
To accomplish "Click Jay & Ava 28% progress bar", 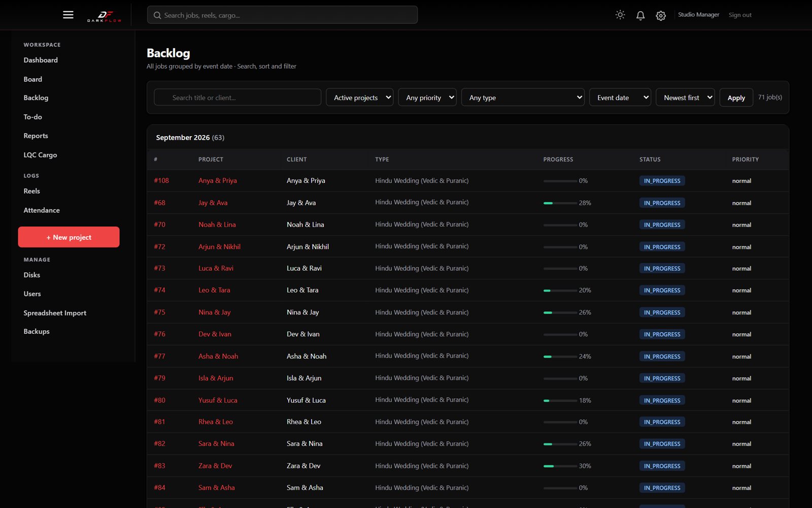I will click(560, 203).
